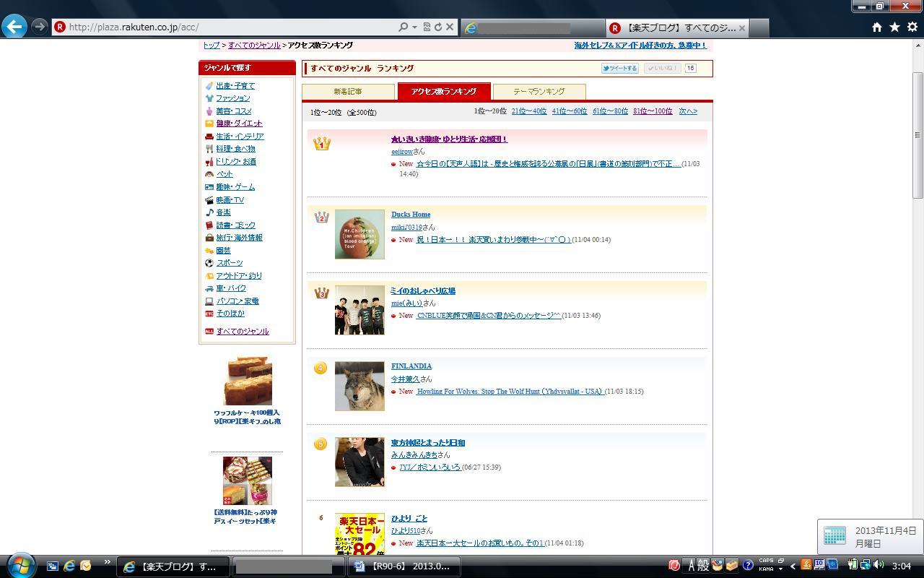Toggle IME input mode 'A' indicator
The image size is (924, 578).
tap(691, 566)
